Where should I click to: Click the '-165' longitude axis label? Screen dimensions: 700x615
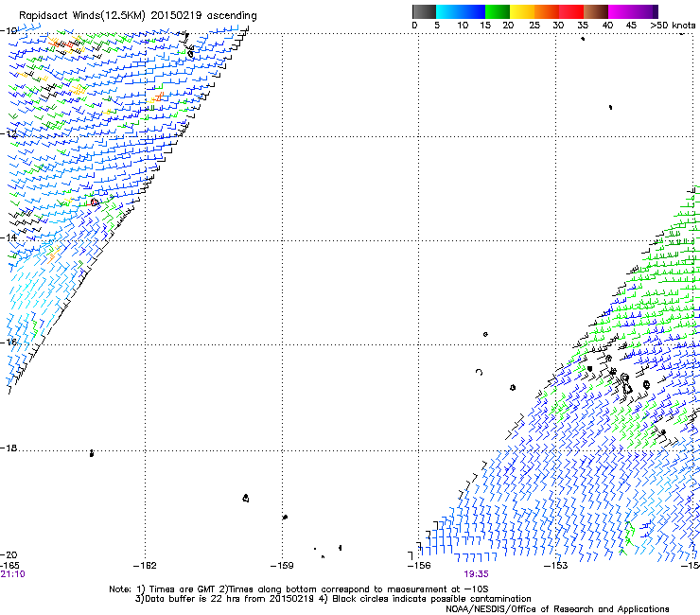pos(9,566)
